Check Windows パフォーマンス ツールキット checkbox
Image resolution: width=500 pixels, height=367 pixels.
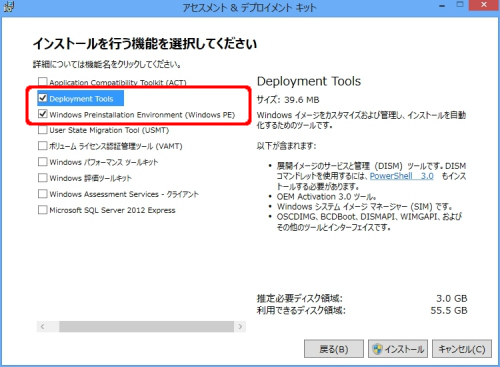43,162
